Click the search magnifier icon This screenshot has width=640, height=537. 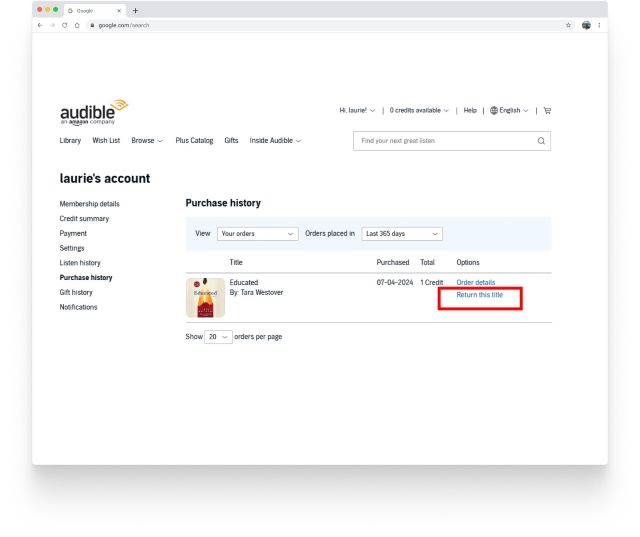(x=541, y=141)
